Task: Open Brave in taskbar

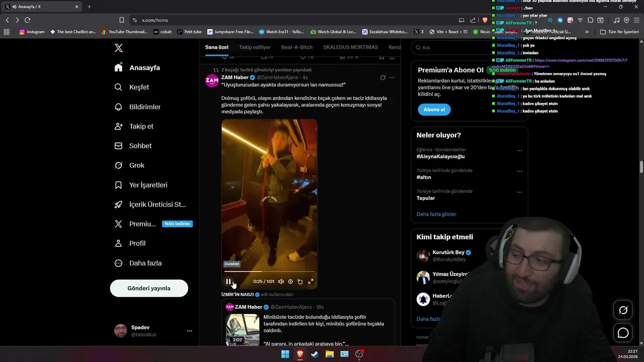Action: [x=300, y=354]
